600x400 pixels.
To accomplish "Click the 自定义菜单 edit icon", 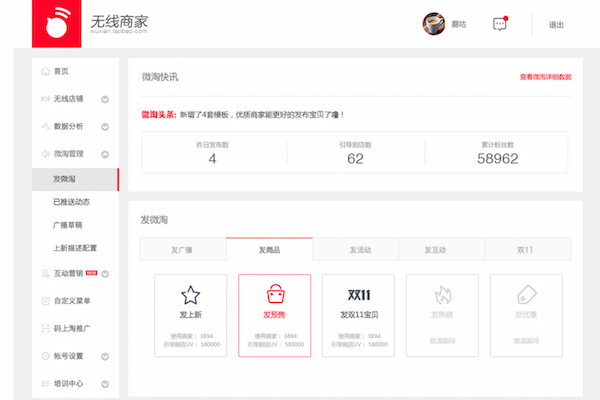I will click(x=46, y=301).
